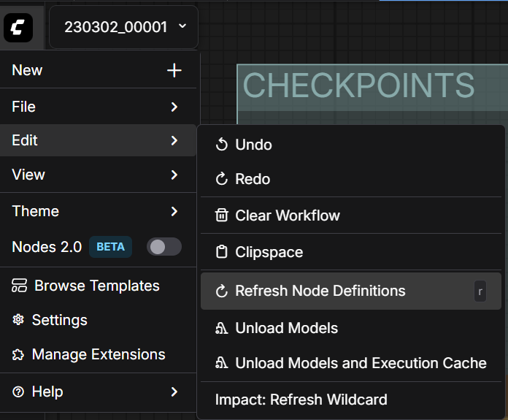Click the Settings gear icon
The width and height of the screenshot is (508, 420).
coord(18,320)
